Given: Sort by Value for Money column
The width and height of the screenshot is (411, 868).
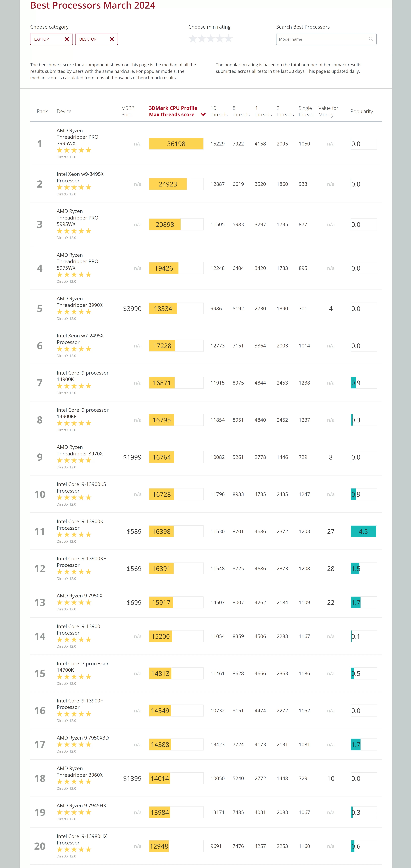Looking at the screenshot, I should [328, 111].
